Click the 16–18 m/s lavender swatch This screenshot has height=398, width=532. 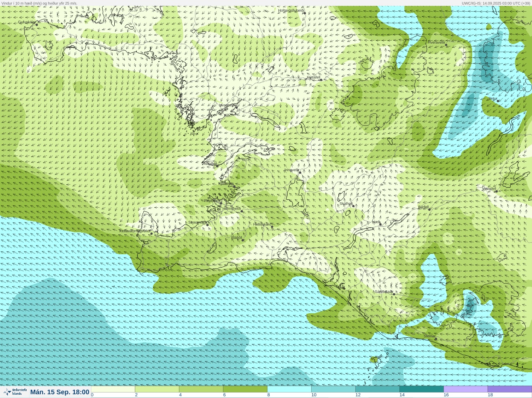tap(465, 389)
